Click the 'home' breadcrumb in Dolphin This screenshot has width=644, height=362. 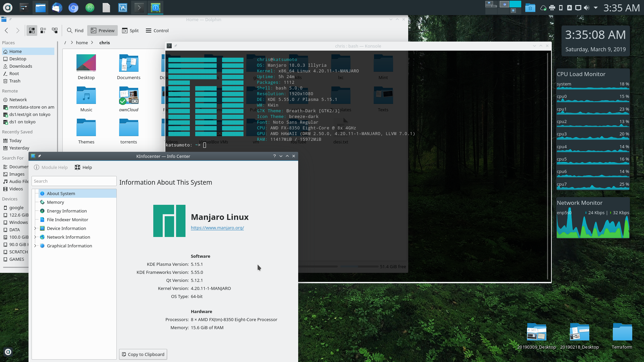pyautogui.click(x=82, y=43)
